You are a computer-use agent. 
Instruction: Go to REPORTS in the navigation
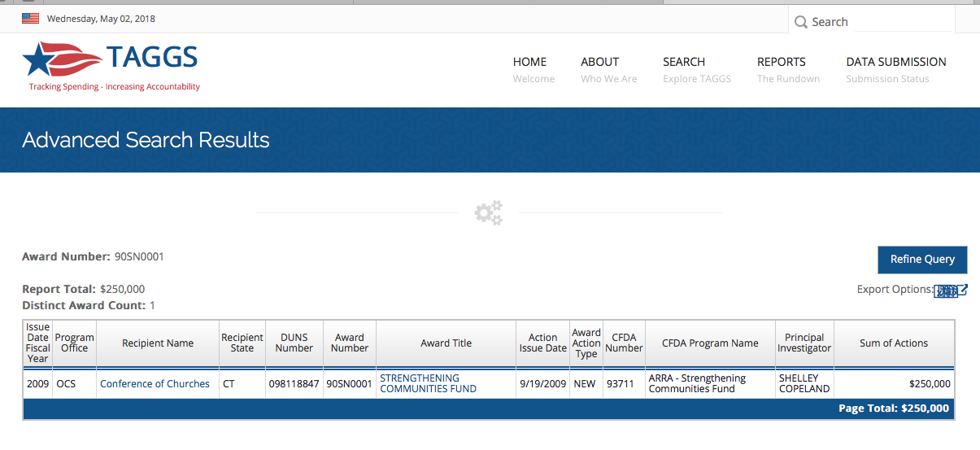[x=781, y=62]
